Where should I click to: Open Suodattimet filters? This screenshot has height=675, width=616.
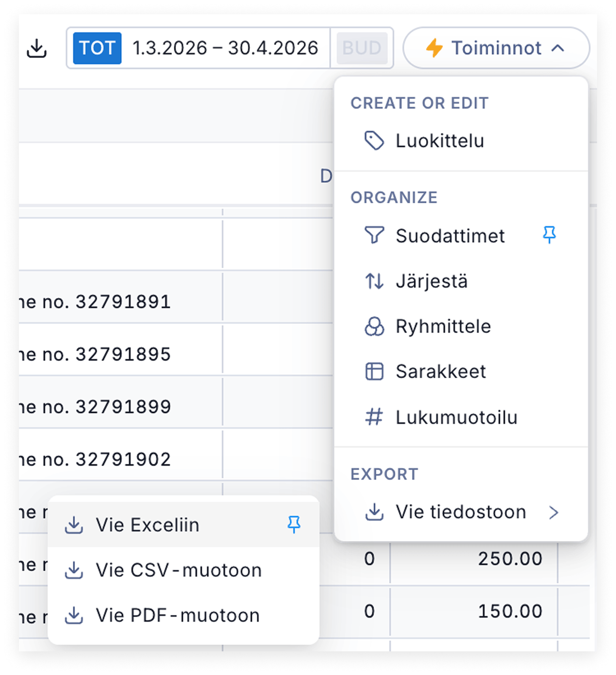pos(461,236)
